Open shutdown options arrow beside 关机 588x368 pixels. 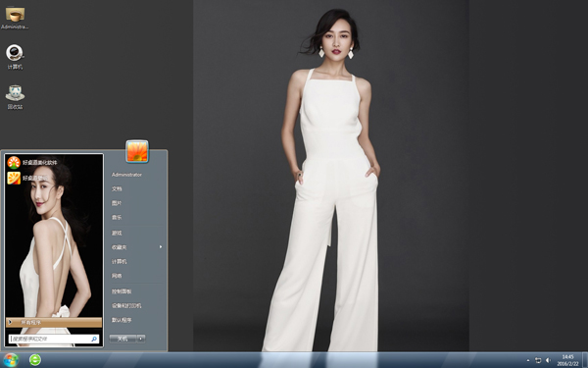click(x=141, y=339)
